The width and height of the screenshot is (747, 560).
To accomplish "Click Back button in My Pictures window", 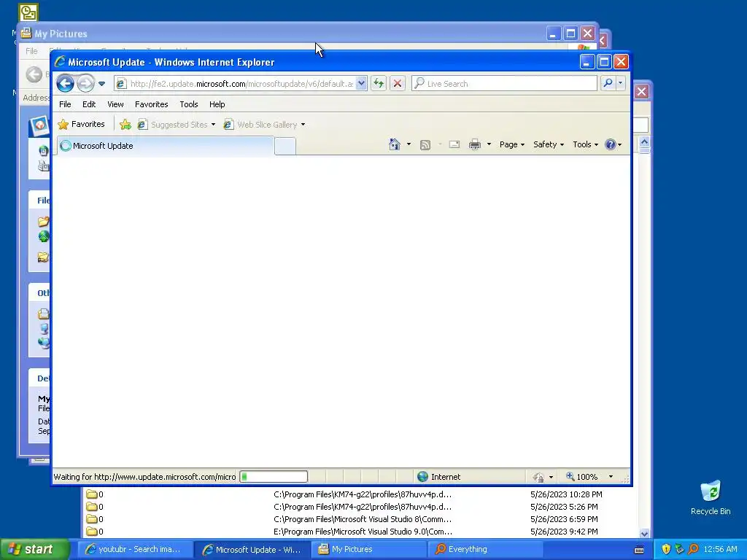I will point(34,74).
